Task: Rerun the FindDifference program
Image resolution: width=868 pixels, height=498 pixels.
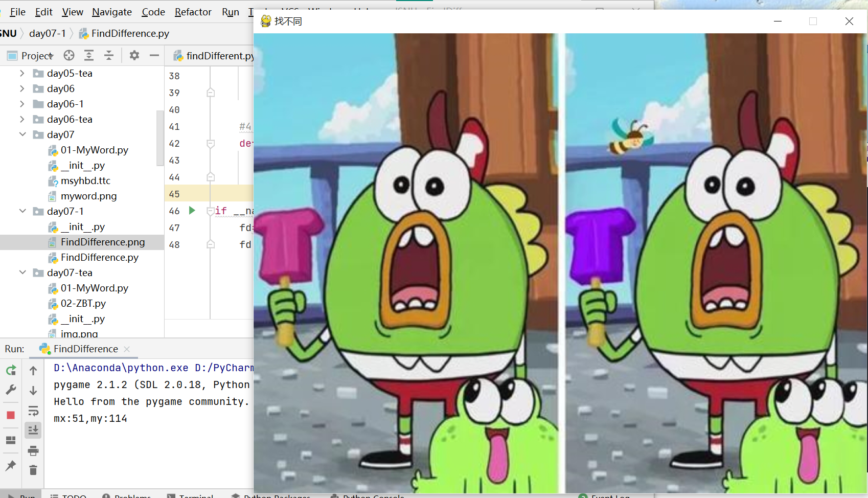Action: click(x=10, y=370)
